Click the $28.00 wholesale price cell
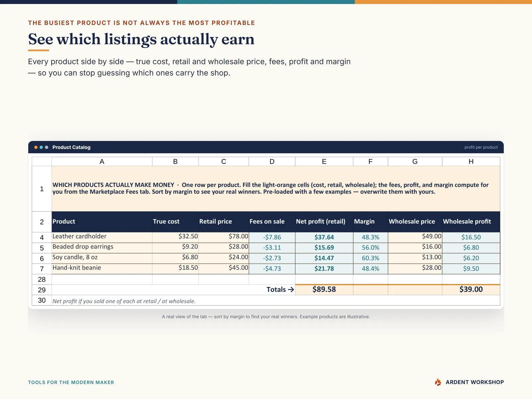 (x=415, y=269)
